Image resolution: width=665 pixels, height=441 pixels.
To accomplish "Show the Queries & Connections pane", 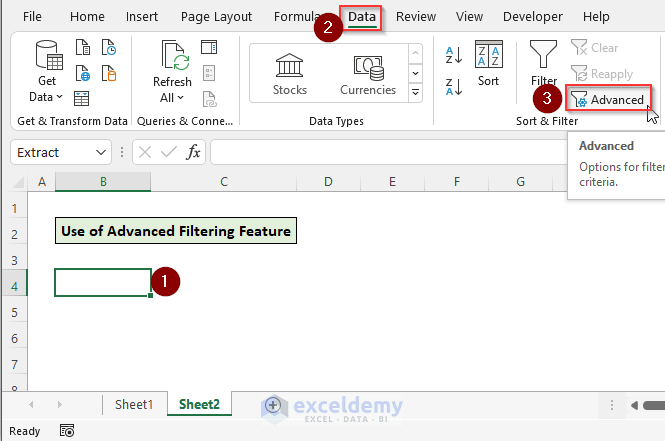I will (209, 47).
